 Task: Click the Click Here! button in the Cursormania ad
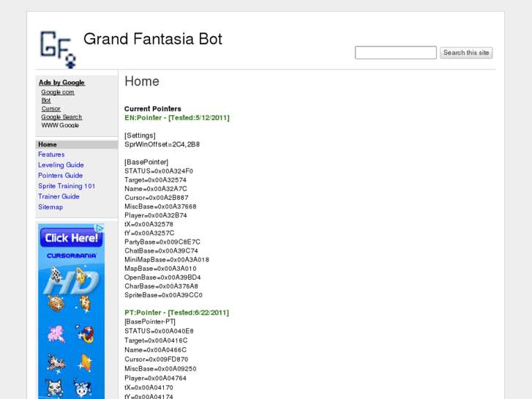[71, 238]
